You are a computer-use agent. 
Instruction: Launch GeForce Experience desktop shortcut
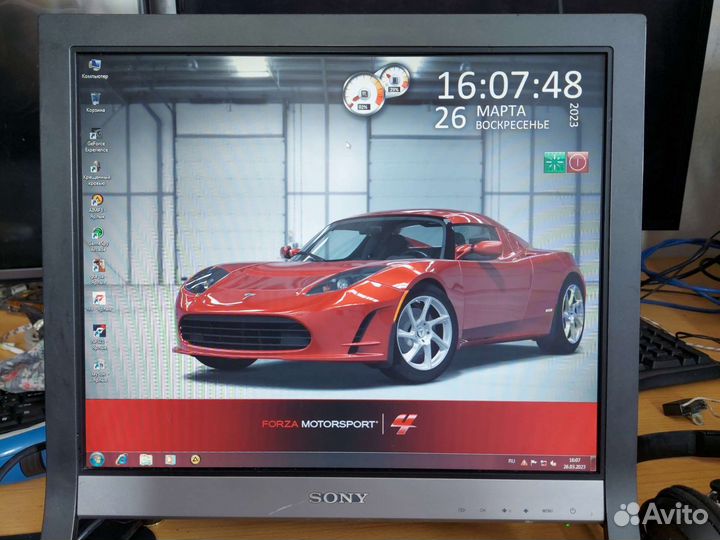tap(96, 140)
